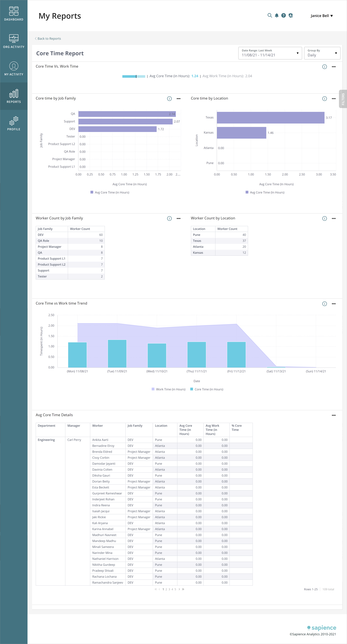
Task: Sort details by Department header
Action: coord(50,430)
